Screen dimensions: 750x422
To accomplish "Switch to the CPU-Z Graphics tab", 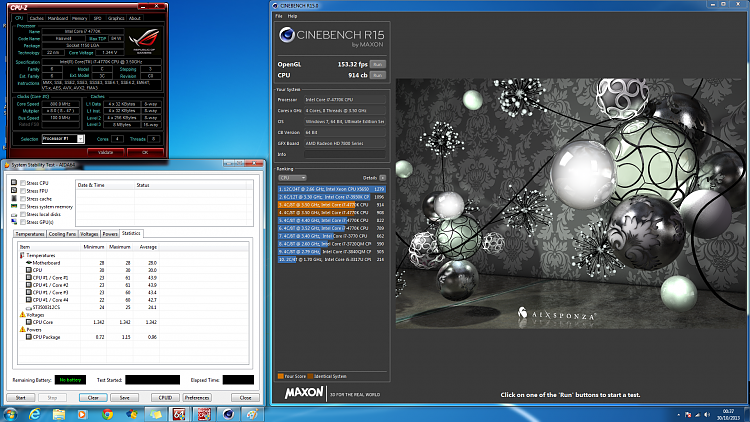I will (116, 18).
